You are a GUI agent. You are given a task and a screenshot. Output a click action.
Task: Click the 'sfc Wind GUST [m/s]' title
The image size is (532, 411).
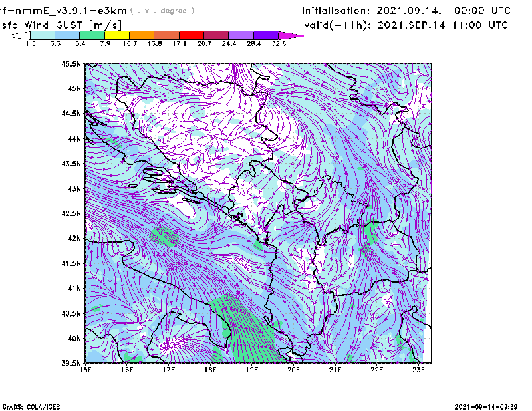(61, 25)
